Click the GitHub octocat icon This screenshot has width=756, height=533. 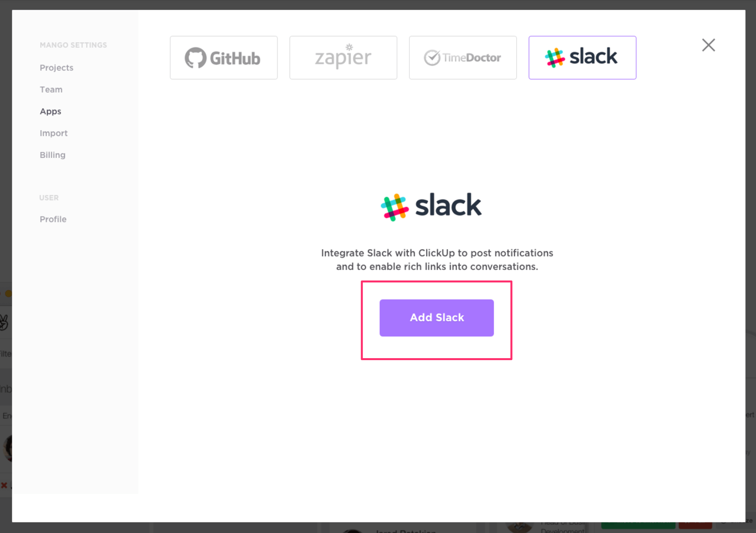(x=195, y=58)
